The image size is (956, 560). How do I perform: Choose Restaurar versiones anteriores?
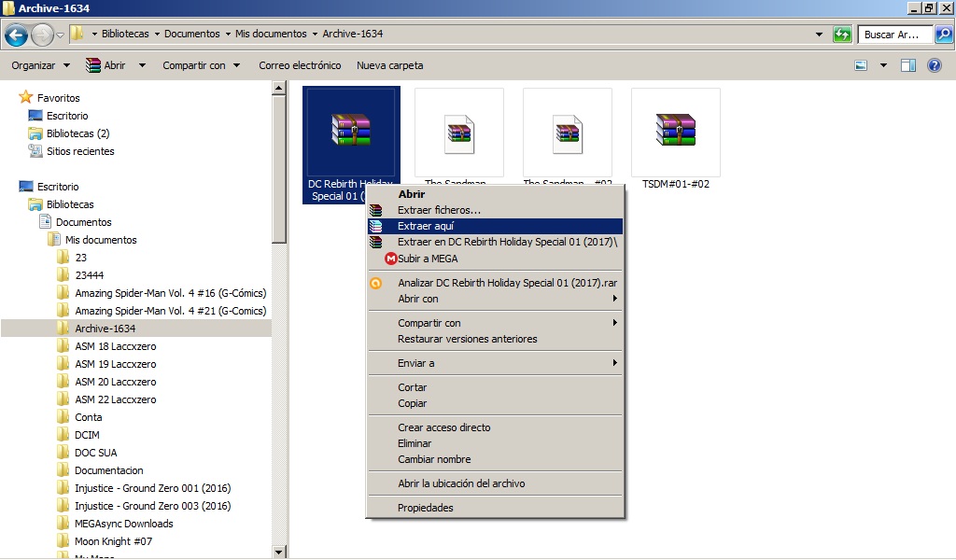tap(495, 338)
